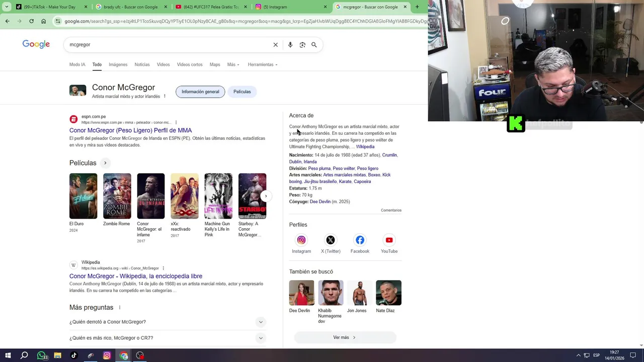Open Wikipedia link in Acerca de panel
The image size is (644, 362).
(365, 147)
